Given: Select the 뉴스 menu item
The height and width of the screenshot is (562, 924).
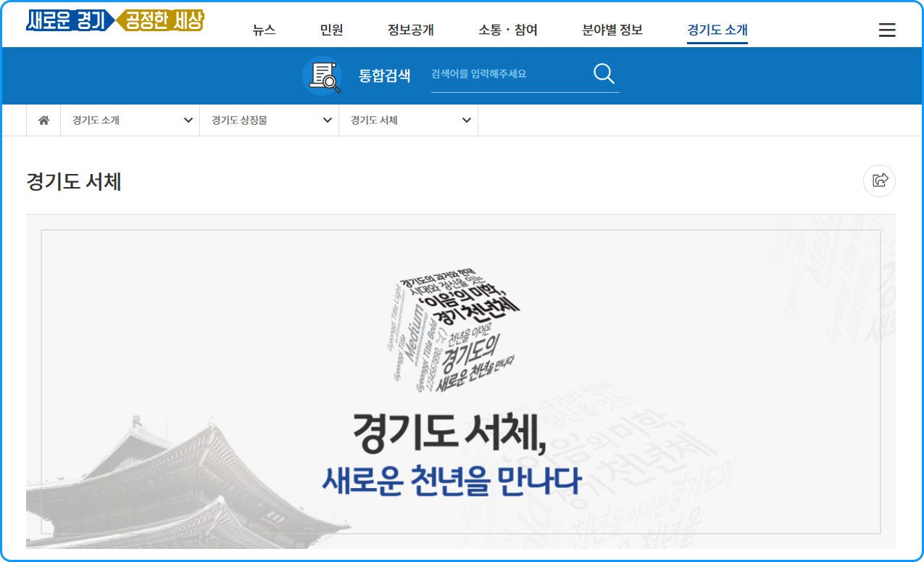Looking at the screenshot, I should coord(263,30).
